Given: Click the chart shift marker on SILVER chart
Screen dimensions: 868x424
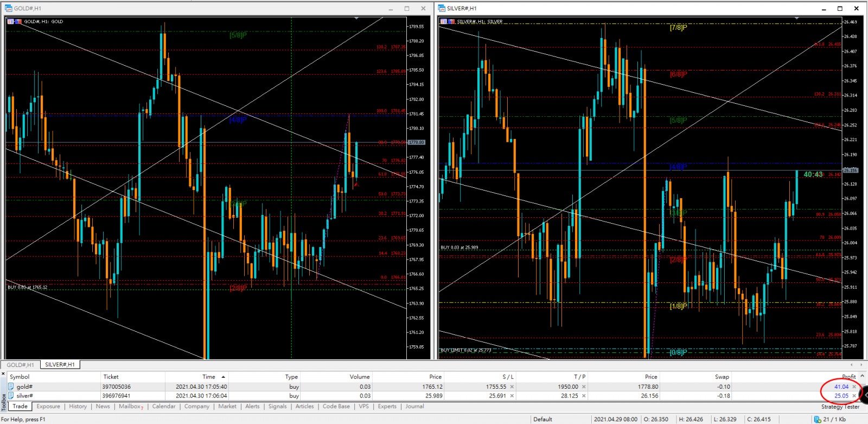Looking at the screenshot, I should pyautogui.click(x=797, y=18).
